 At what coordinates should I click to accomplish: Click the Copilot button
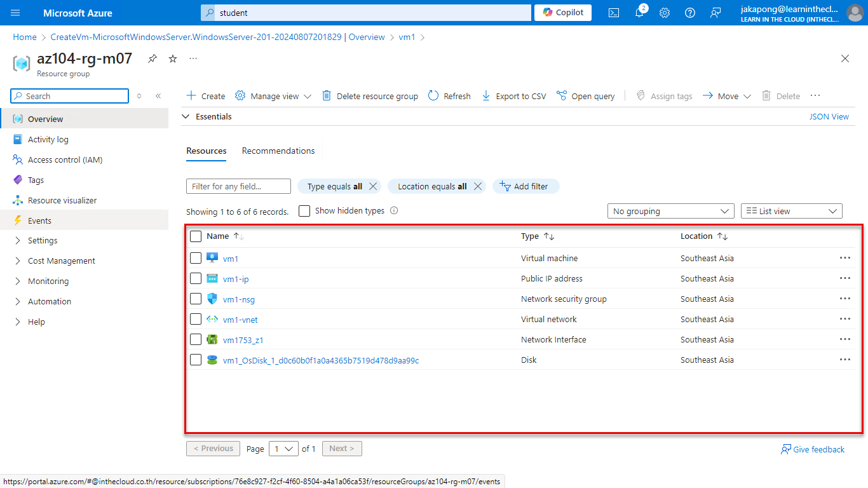coord(563,13)
